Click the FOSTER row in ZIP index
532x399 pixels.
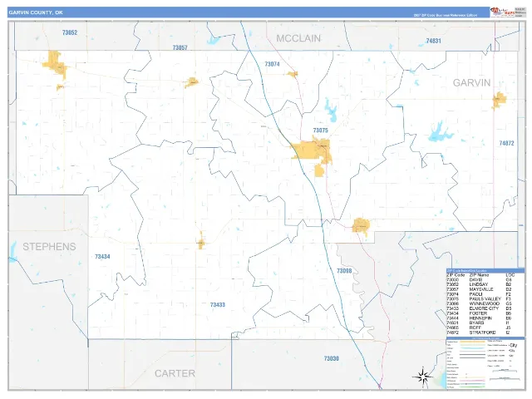(x=480, y=313)
